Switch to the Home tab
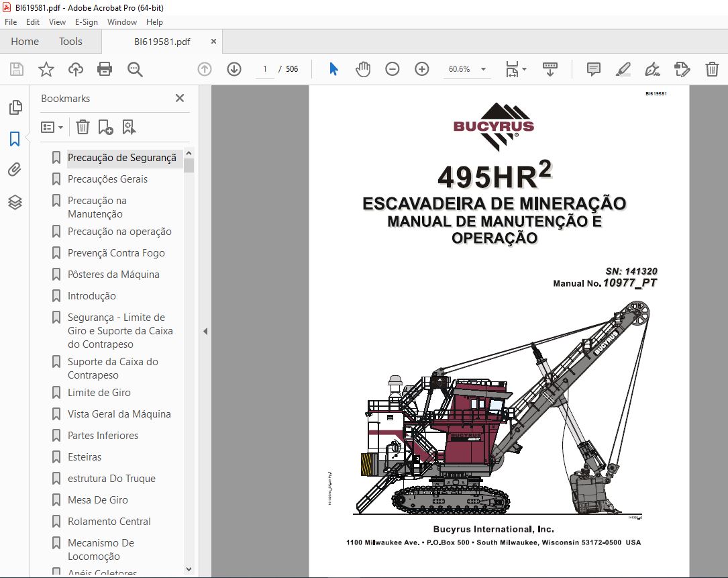Screen dimensions: 728x578 point(25,42)
